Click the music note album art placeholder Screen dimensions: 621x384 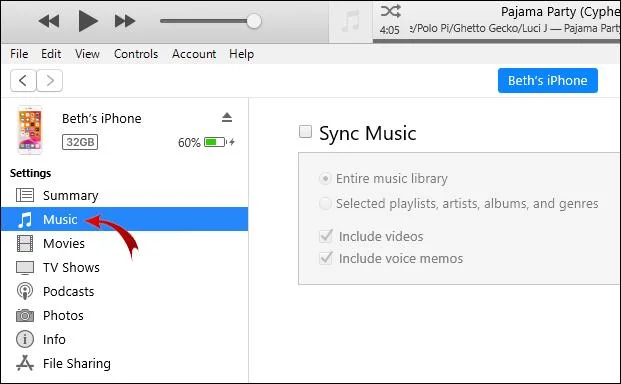(x=351, y=21)
